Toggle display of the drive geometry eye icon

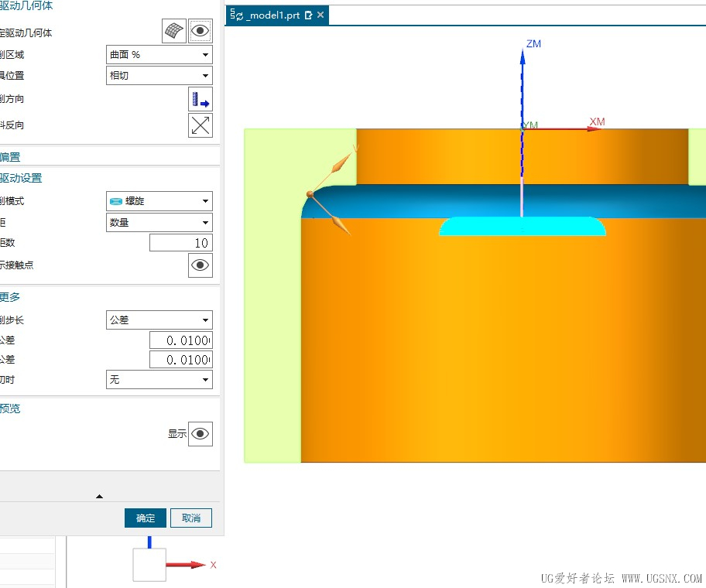pos(200,31)
